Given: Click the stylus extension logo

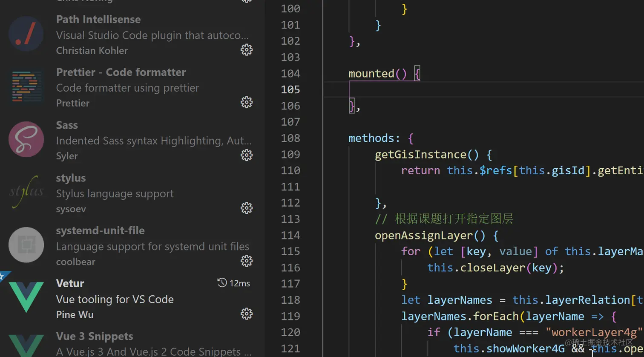Looking at the screenshot, I should click(x=26, y=192).
